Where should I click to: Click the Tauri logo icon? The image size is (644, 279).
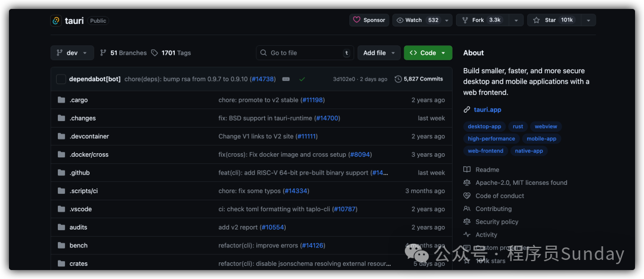[56, 20]
